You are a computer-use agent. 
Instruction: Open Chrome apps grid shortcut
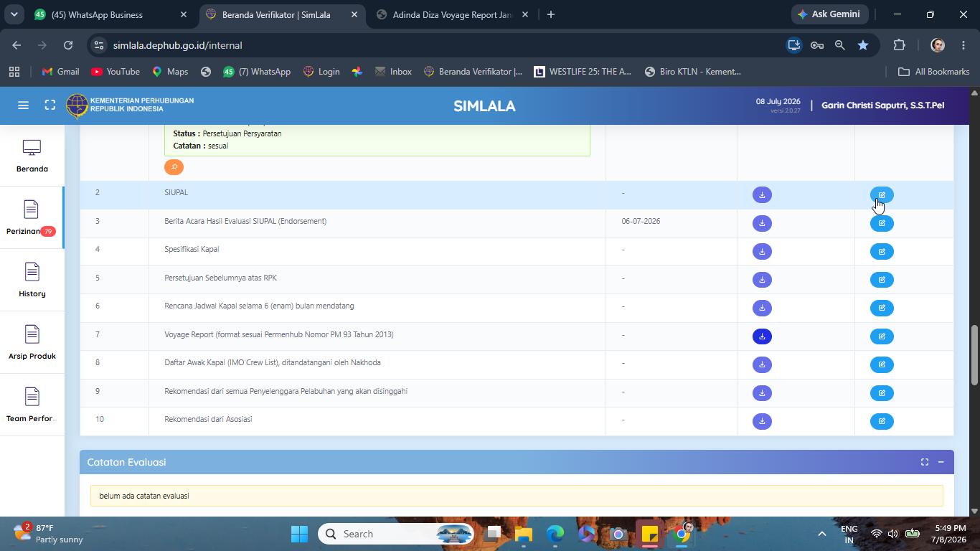(14, 72)
